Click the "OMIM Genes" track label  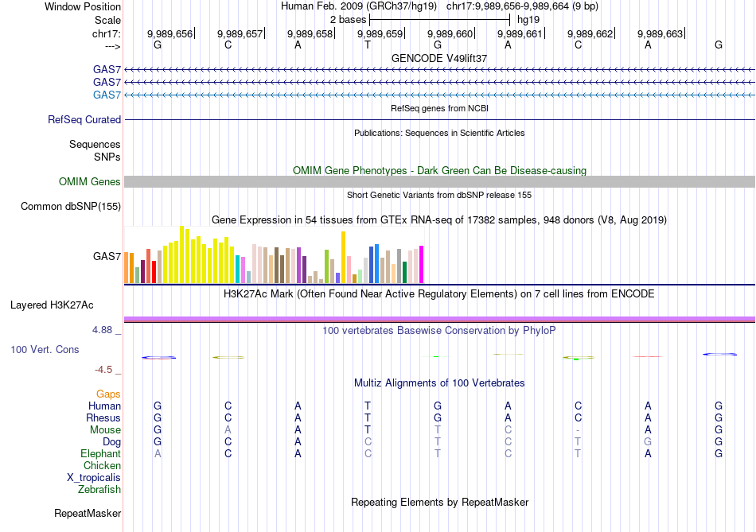[89, 181]
